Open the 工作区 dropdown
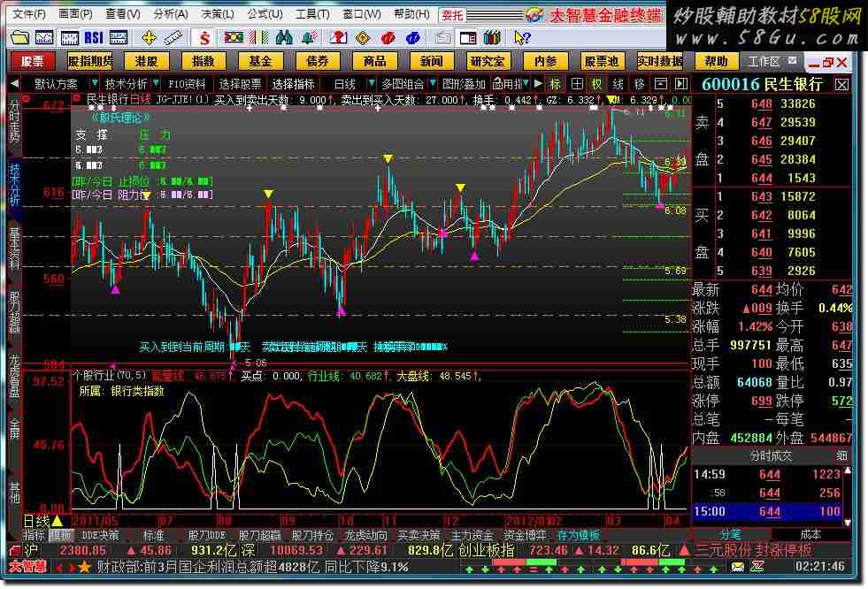 793,60
